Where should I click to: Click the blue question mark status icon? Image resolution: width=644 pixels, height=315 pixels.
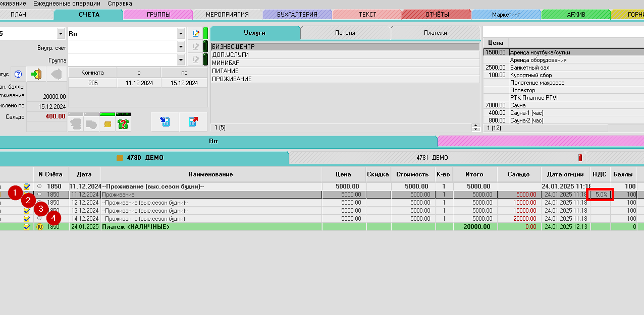click(x=18, y=74)
